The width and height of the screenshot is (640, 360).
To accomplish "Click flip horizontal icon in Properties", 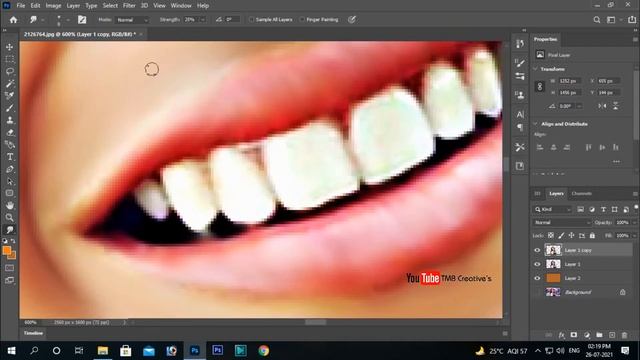I will click(x=602, y=106).
